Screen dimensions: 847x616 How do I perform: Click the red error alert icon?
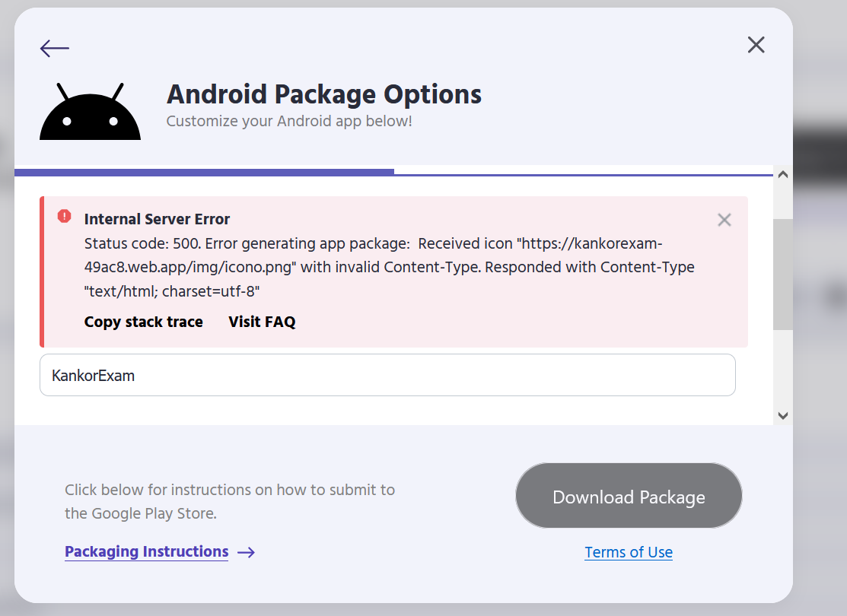click(x=64, y=217)
